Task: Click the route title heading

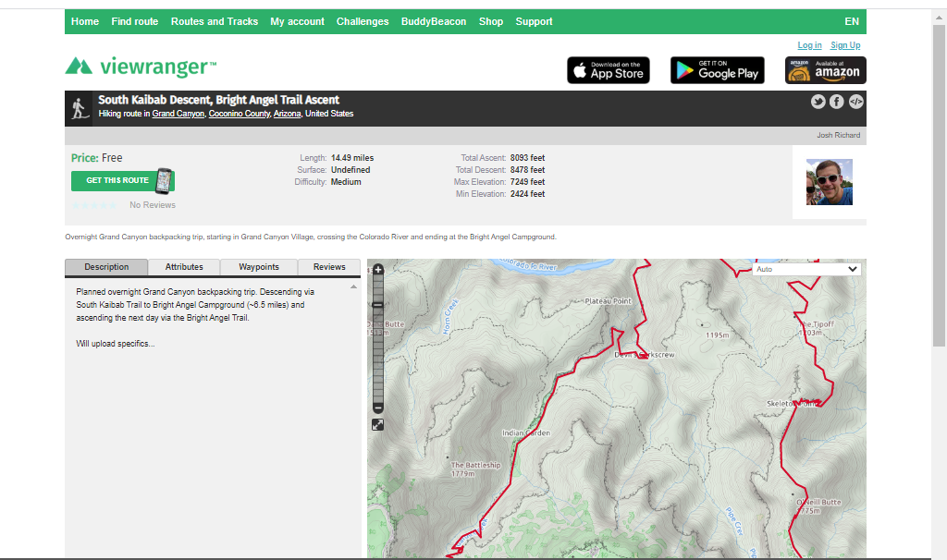Action: tap(218, 100)
